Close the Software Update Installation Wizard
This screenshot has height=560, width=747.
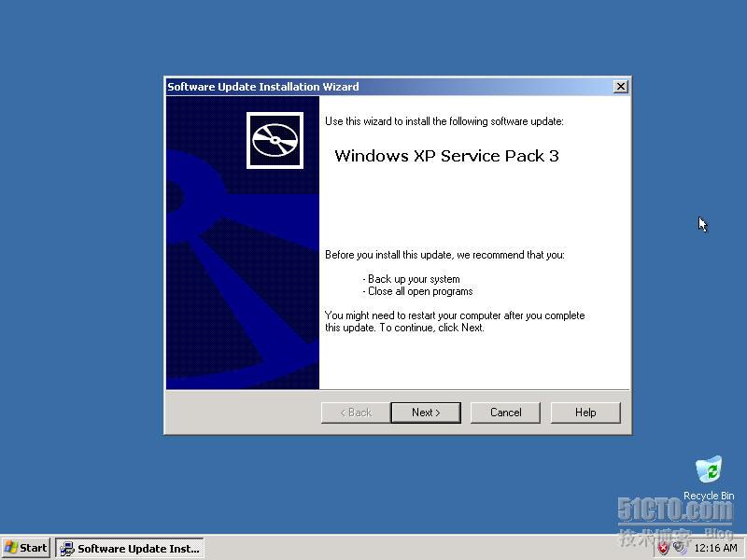point(620,87)
